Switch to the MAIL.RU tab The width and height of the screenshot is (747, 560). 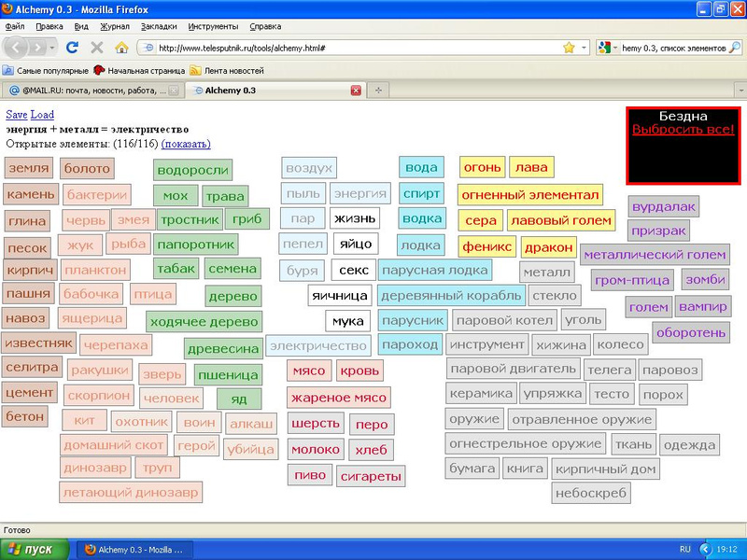(x=89, y=91)
